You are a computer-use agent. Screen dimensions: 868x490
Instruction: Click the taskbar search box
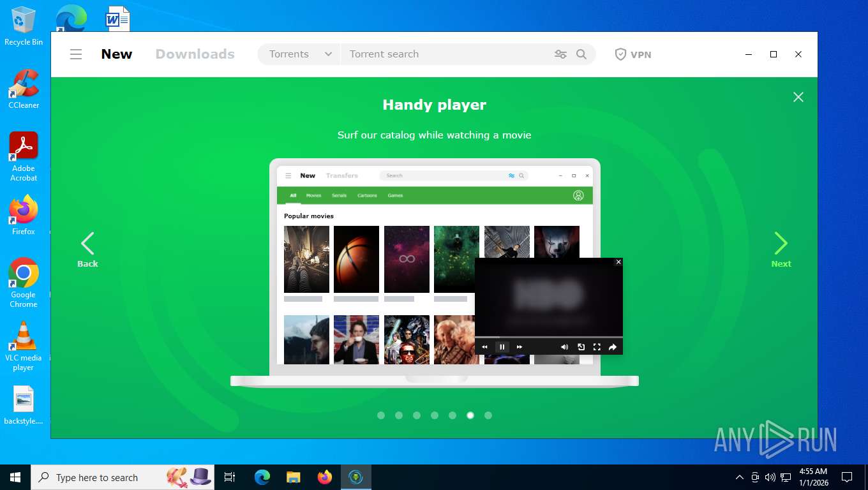pyautogui.click(x=123, y=477)
